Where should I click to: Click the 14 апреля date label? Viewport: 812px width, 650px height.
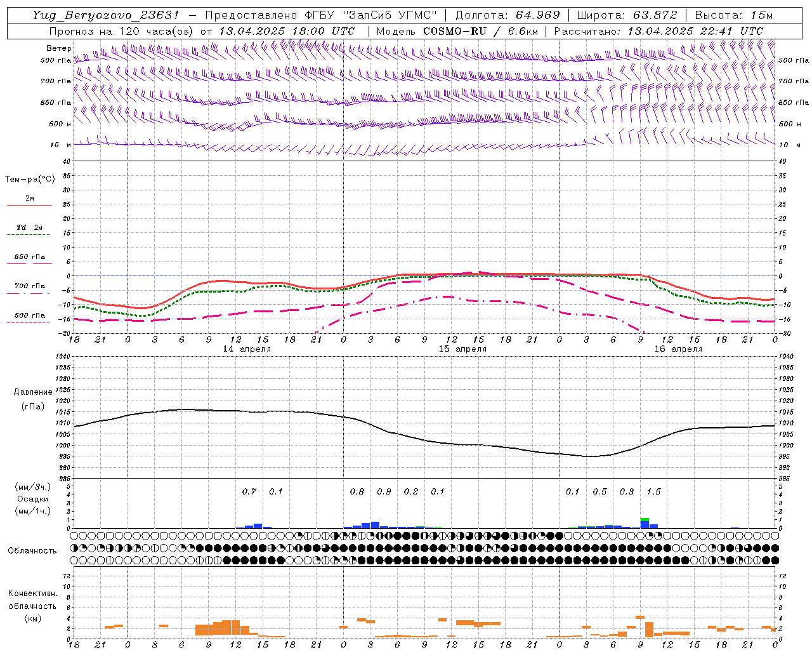tap(247, 349)
